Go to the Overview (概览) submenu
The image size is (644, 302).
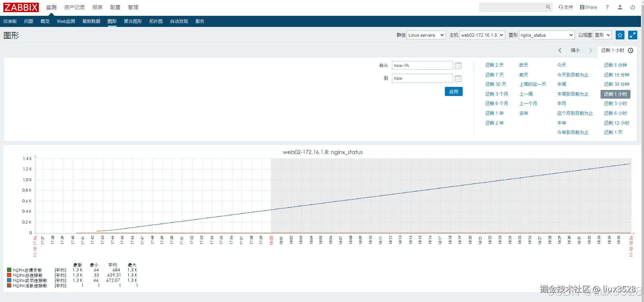pos(45,21)
